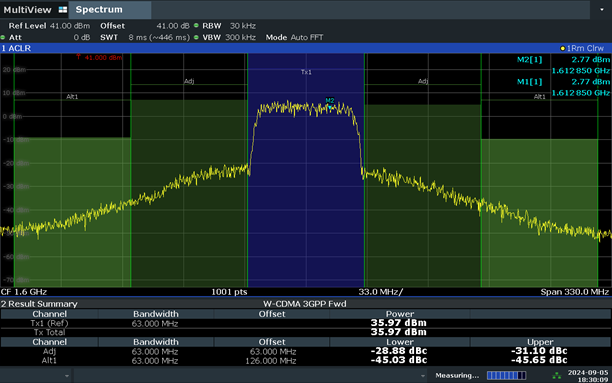Click the W-CDMA 3GPP Fwd standard label

[304, 304]
